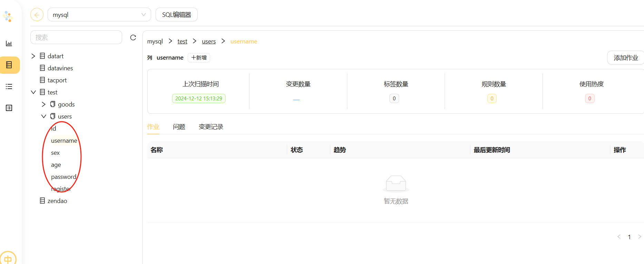Expand the goods table node
Image resolution: width=644 pixels, height=264 pixels.
(43, 104)
